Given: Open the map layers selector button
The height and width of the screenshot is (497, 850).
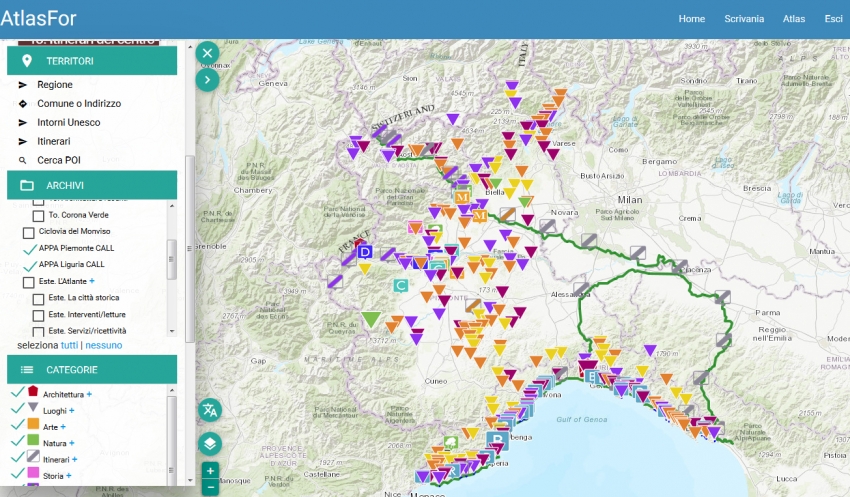Looking at the screenshot, I should click(210, 444).
